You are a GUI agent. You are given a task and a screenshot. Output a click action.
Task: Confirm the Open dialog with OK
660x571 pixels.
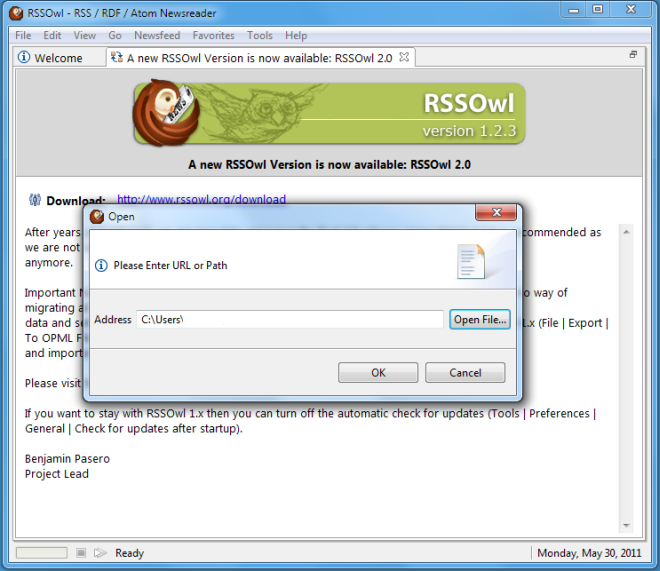[378, 372]
